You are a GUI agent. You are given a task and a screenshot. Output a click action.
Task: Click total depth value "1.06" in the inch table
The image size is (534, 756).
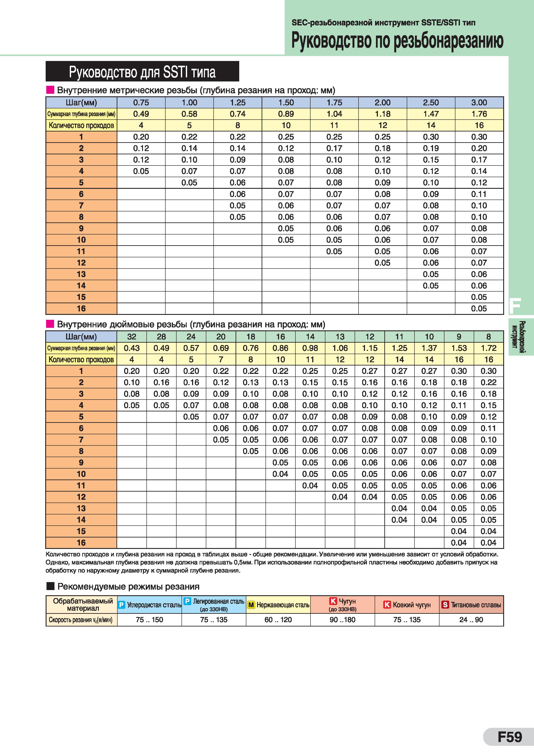point(340,348)
